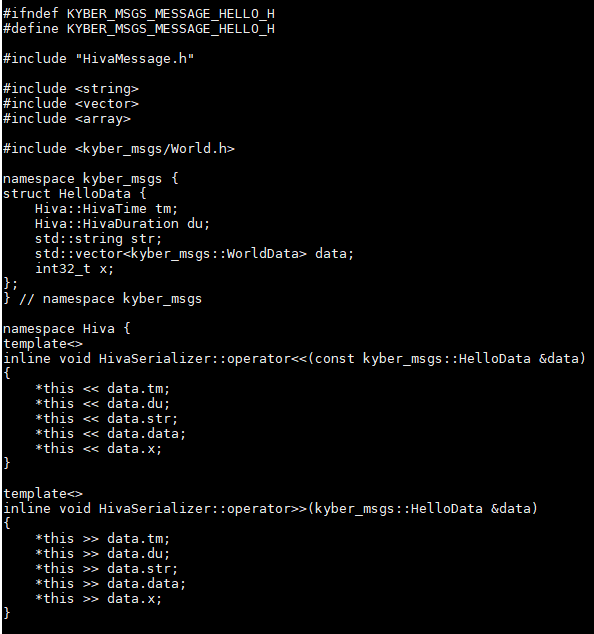Viewport: 594px width, 634px height.
Task: Click the 'Hiva::HivaDuration du;' member
Action: [x=122, y=224]
